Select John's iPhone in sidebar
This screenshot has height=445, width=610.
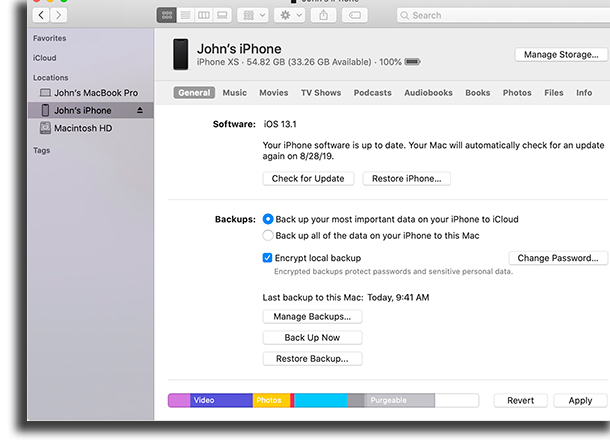[x=91, y=110]
